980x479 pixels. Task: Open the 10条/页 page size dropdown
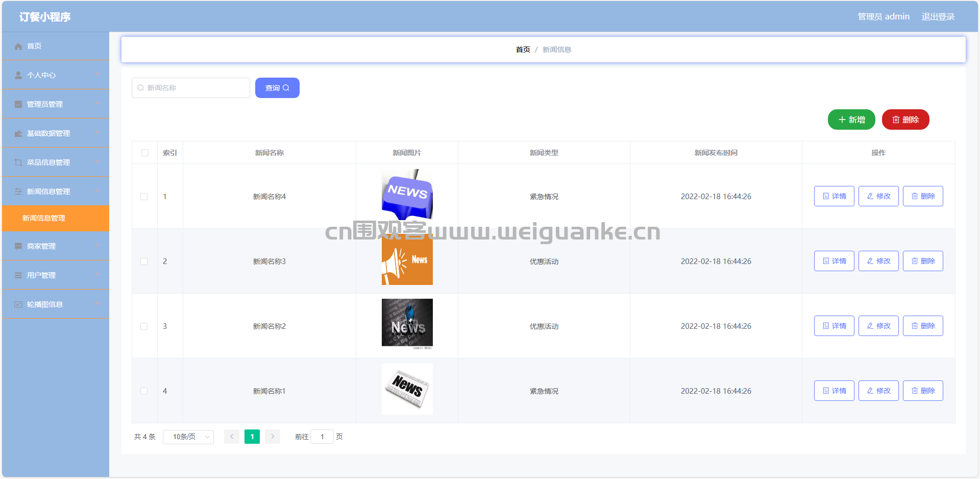pyautogui.click(x=188, y=437)
